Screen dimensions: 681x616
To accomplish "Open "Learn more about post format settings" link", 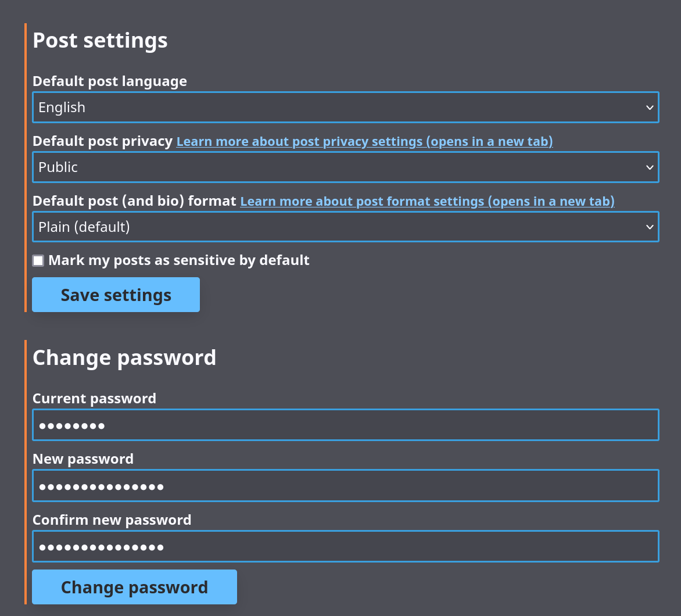I will (427, 201).
